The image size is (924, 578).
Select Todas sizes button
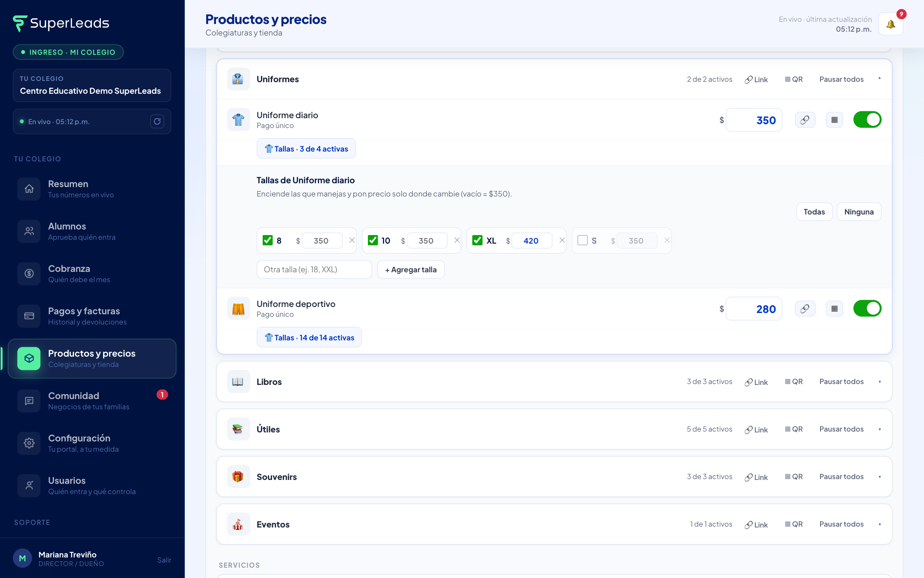(x=814, y=212)
